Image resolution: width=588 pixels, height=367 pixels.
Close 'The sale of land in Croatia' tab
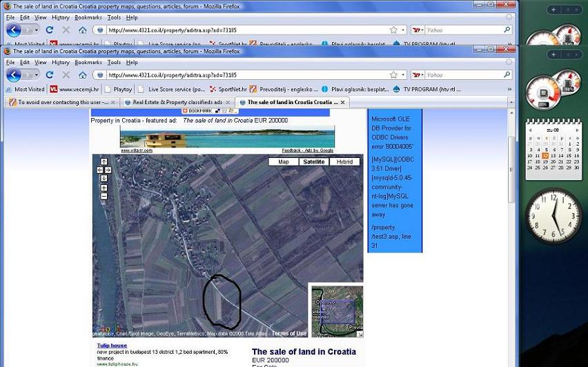343,102
